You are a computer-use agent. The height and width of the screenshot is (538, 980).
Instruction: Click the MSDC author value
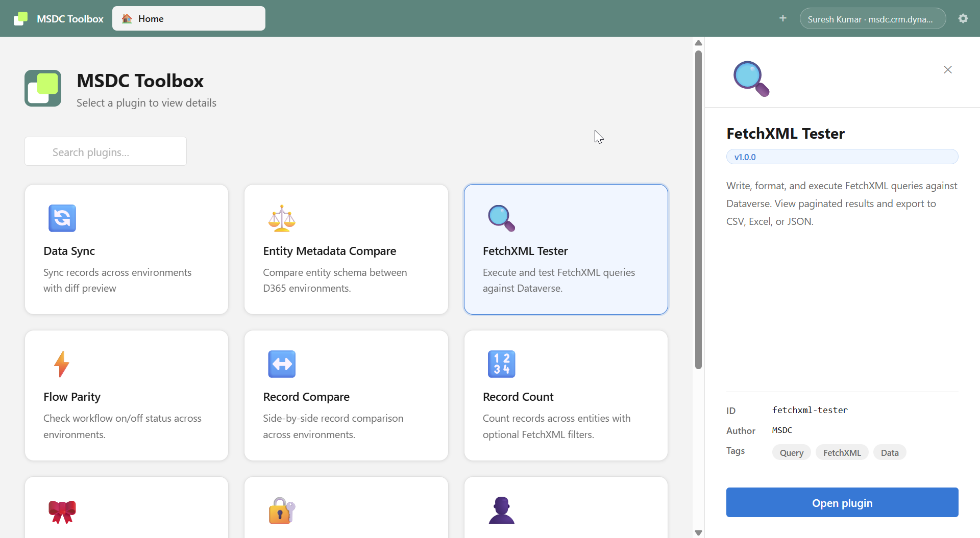(782, 430)
